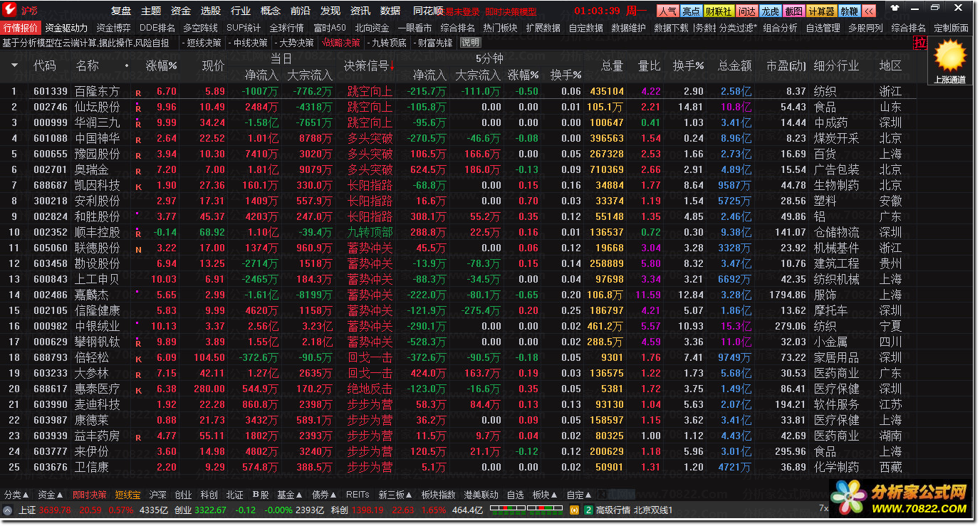Select the 沪深 bottom tab

pos(158,495)
